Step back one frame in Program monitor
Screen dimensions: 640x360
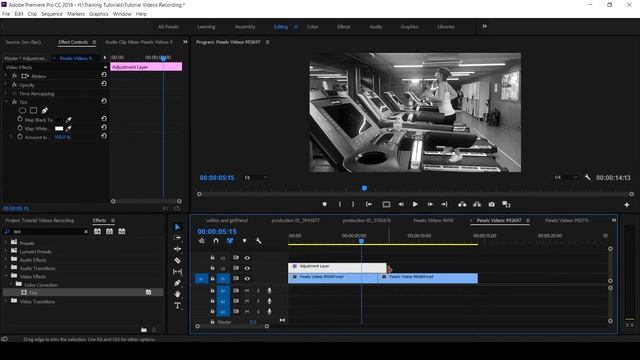401,204
